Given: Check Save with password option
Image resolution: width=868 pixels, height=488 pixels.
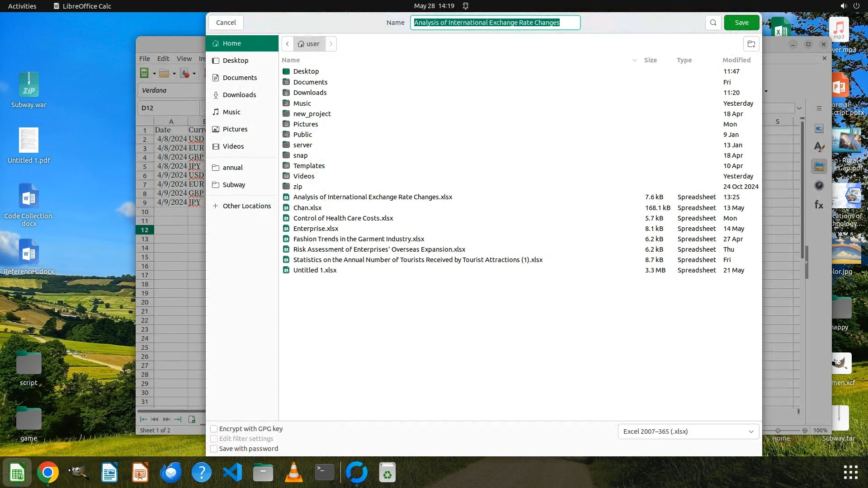Looking at the screenshot, I should coord(214,449).
